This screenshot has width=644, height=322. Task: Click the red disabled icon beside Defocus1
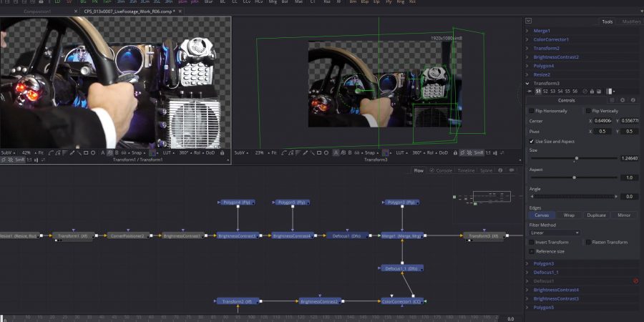(x=635, y=281)
